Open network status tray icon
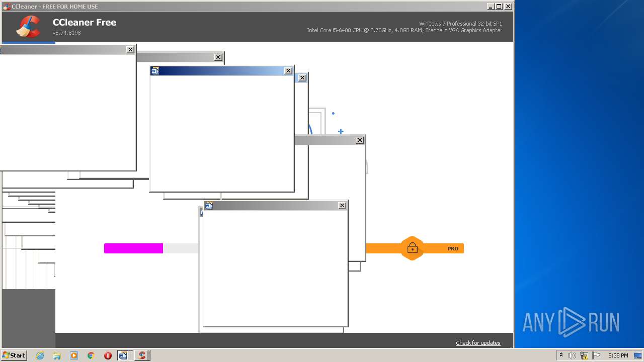Screen dimensions: 644x362 pos(584,355)
